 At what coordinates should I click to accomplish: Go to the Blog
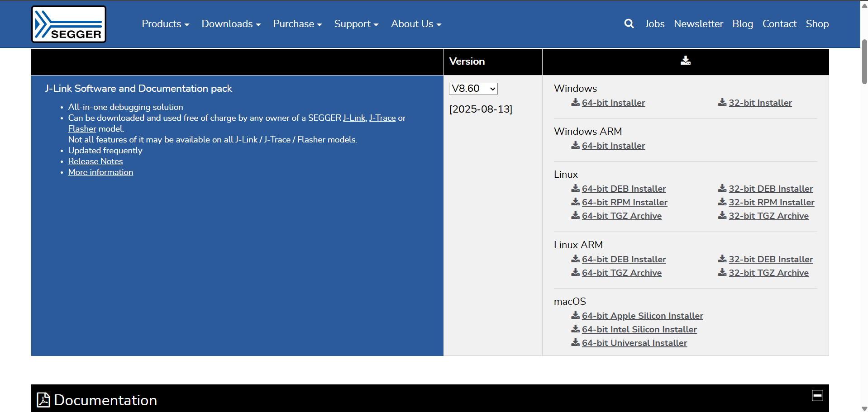[743, 24]
